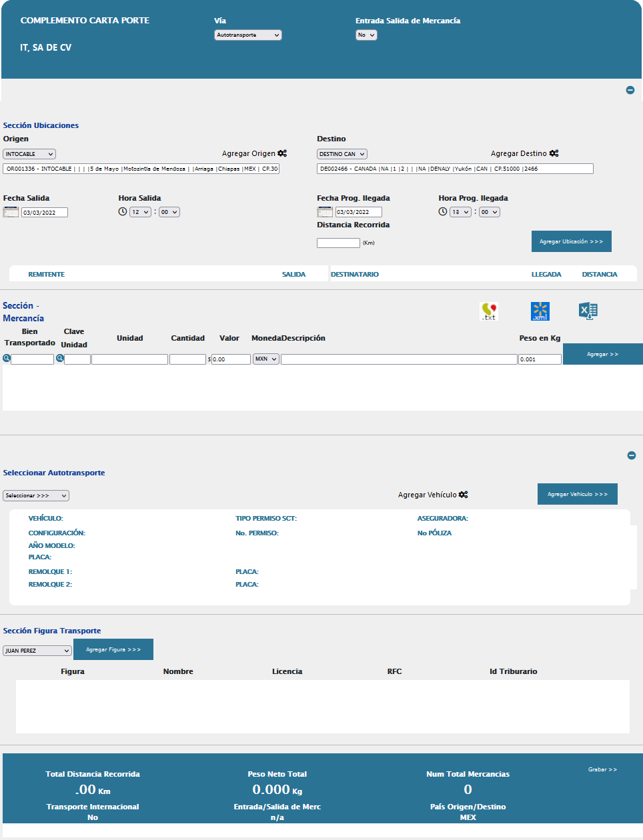
Task: Click the .txt file import icon
Action: pos(489,311)
